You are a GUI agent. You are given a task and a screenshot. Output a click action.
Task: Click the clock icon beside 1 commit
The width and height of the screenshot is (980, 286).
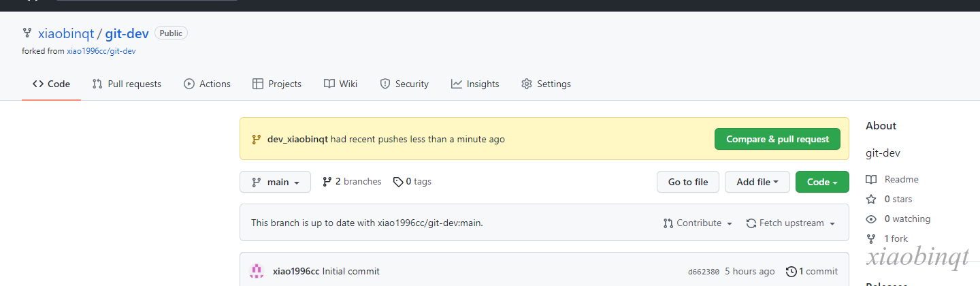(x=791, y=271)
